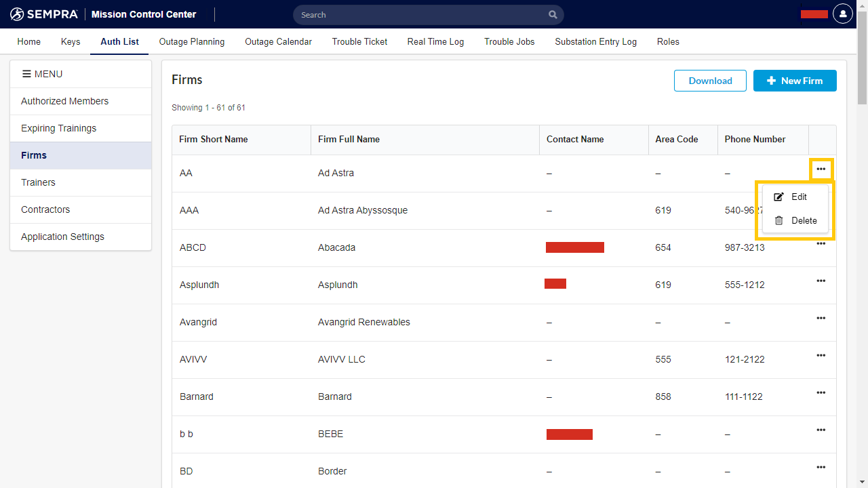Open the actions dropdown for b b row
868x488 pixels.
point(821,430)
